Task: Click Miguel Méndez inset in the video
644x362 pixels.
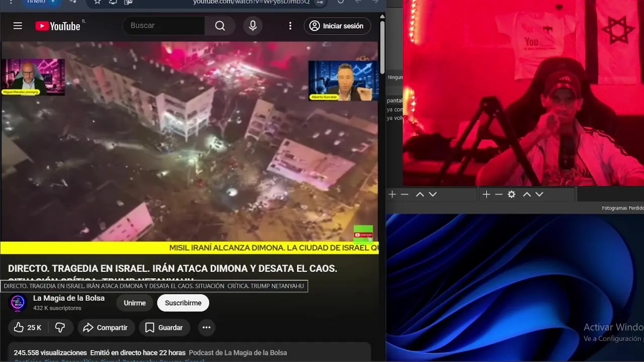Action: coord(33,77)
